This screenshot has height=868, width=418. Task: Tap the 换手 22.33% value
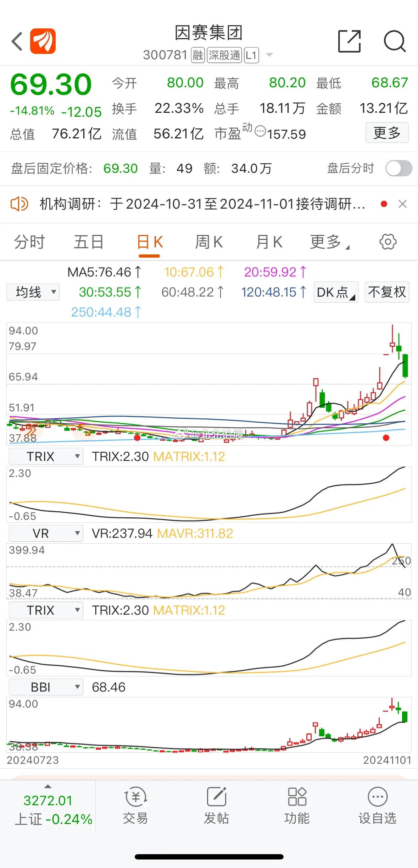point(179,108)
